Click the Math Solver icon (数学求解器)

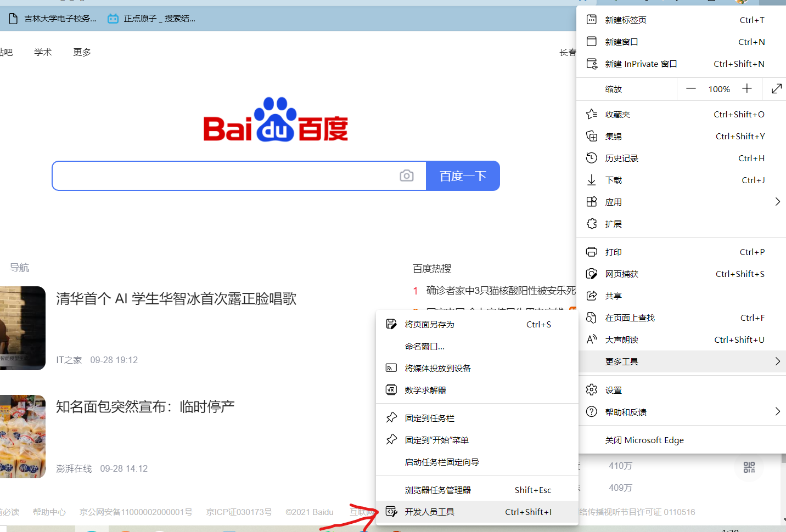coord(391,390)
